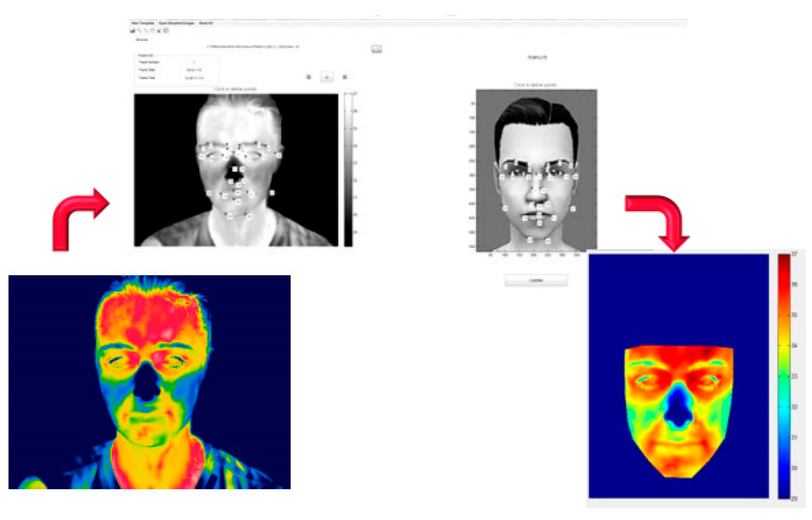Click the third menu item in menu bar
The height and width of the screenshot is (520, 812).
206,23
